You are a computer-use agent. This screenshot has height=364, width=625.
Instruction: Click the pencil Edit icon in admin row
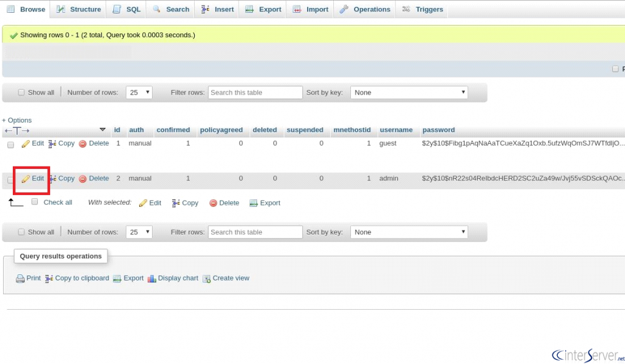coord(26,179)
